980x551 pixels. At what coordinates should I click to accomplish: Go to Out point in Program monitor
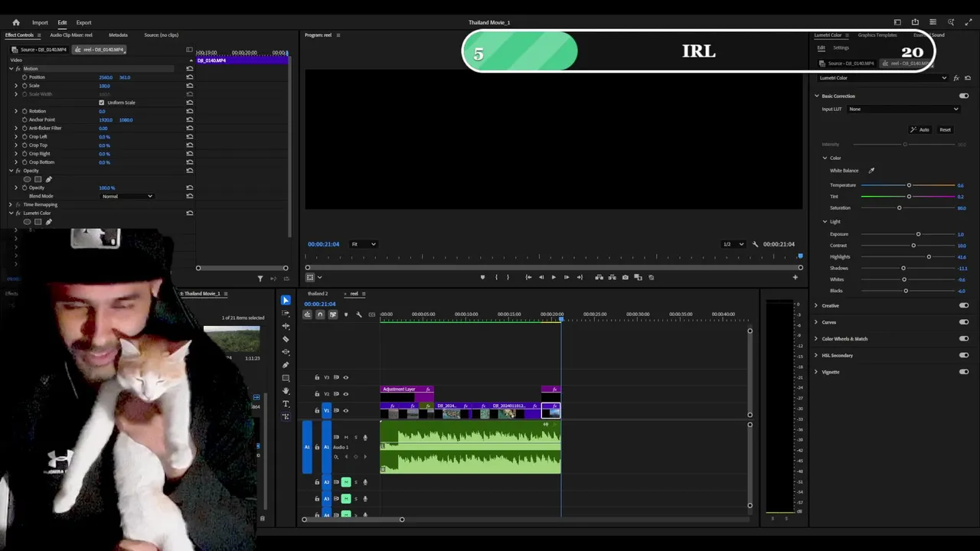(x=580, y=277)
